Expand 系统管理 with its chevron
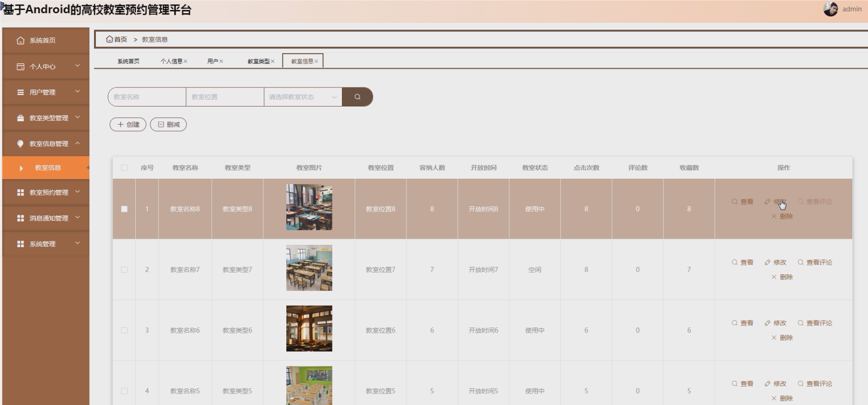 point(77,243)
